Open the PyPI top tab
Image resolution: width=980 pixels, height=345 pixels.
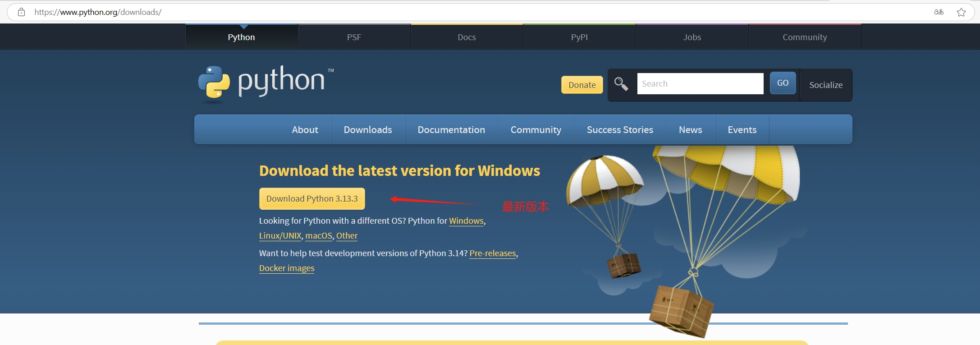click(579, 37)
